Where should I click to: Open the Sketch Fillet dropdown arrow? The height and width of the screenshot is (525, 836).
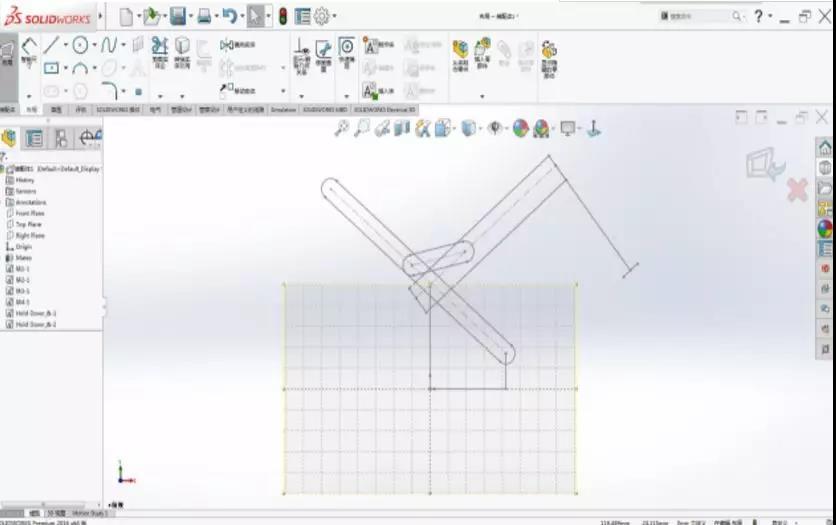[x=124, y=91]
